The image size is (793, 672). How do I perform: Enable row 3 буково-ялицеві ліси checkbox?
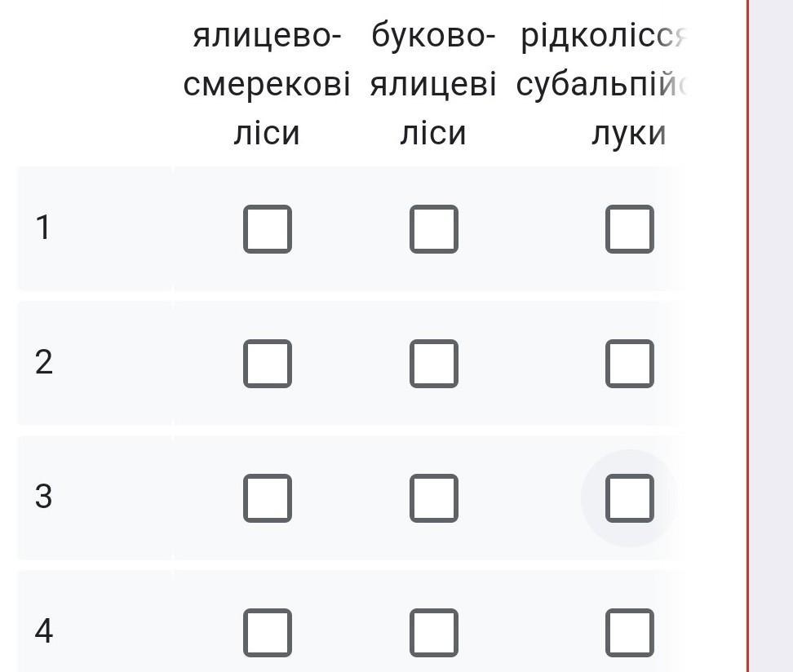click(x=433, y=497)
